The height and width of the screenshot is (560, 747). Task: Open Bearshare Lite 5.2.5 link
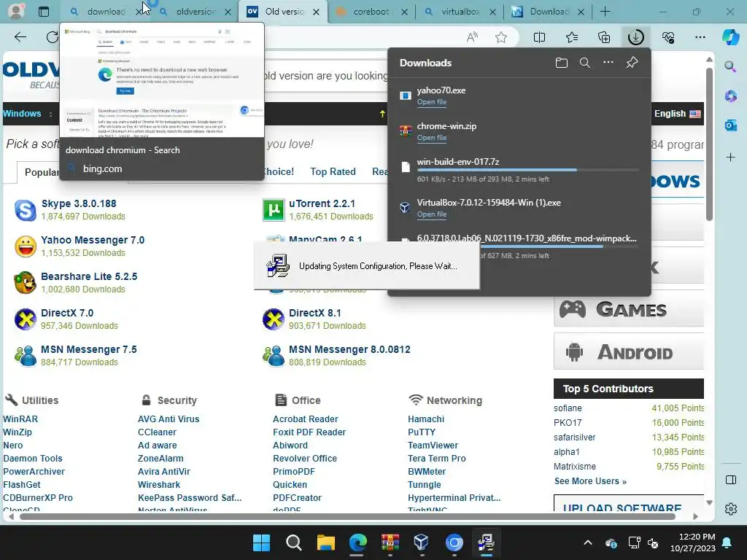click(x=89, y=276)
